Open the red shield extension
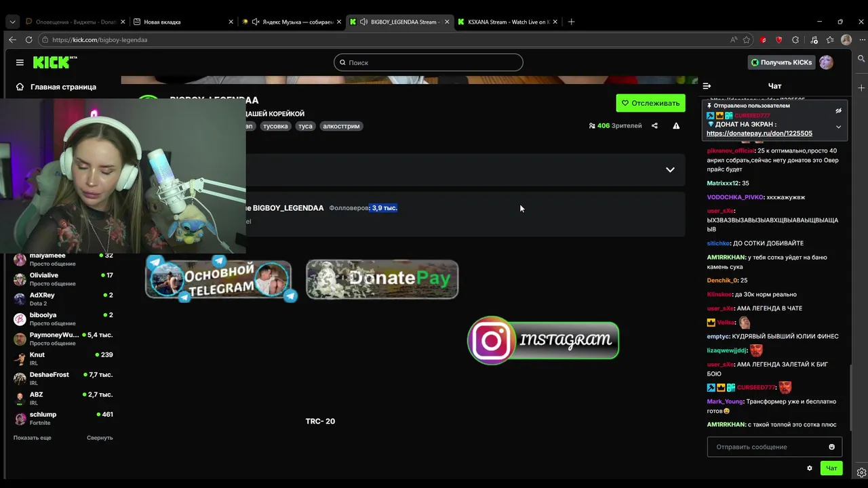Screen dimensions: 868x488 click(778, 40)
